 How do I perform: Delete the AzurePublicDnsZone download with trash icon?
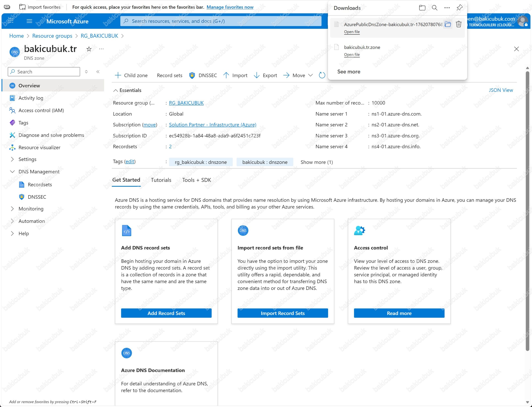458,24
